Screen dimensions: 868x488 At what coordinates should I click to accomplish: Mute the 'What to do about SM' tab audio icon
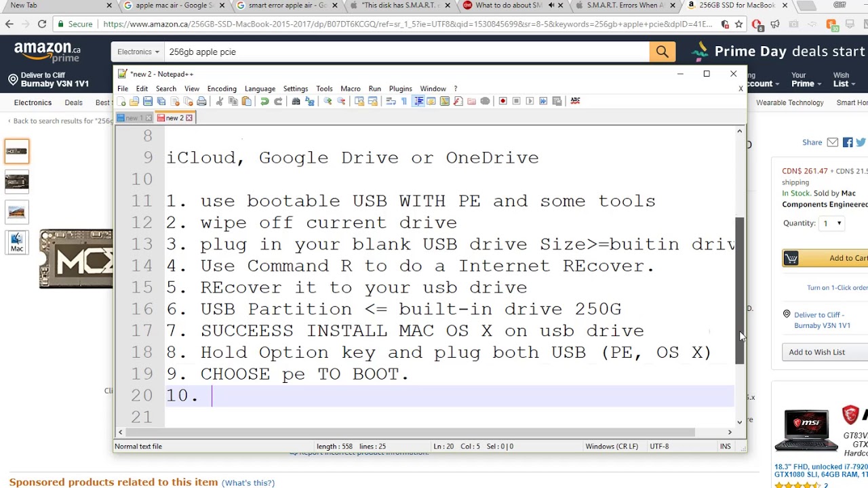(551, 5)
